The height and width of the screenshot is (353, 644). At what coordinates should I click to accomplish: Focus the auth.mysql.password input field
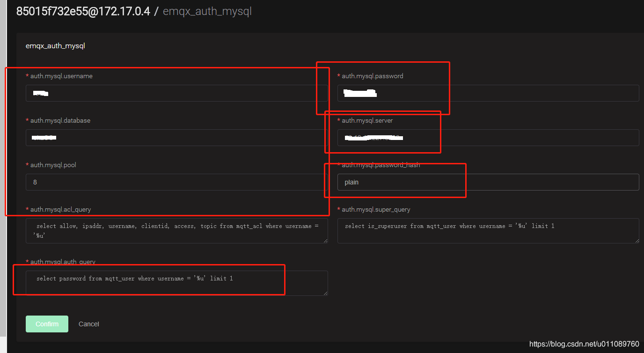pyautogui.click(x=488, y=93)
